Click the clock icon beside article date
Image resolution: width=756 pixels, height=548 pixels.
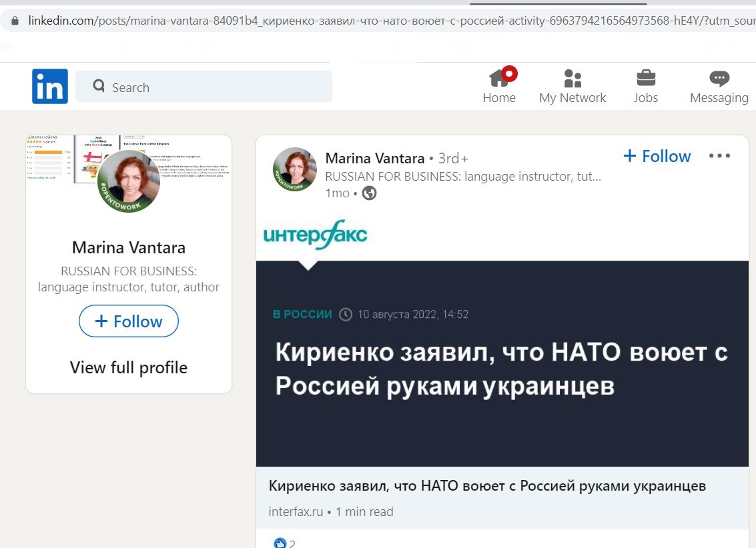click(x=345, y=315)
